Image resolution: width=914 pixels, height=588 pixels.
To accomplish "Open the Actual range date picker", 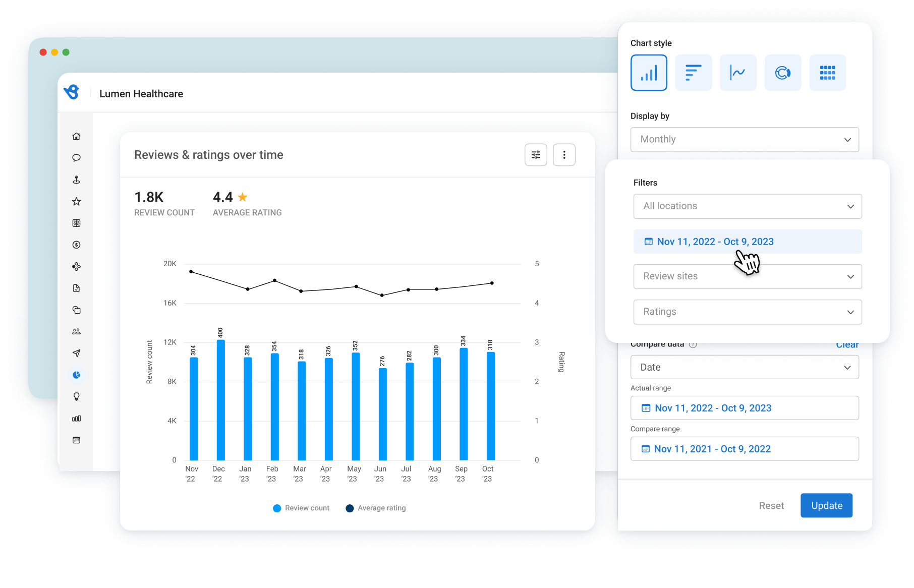I will (745, 408).
